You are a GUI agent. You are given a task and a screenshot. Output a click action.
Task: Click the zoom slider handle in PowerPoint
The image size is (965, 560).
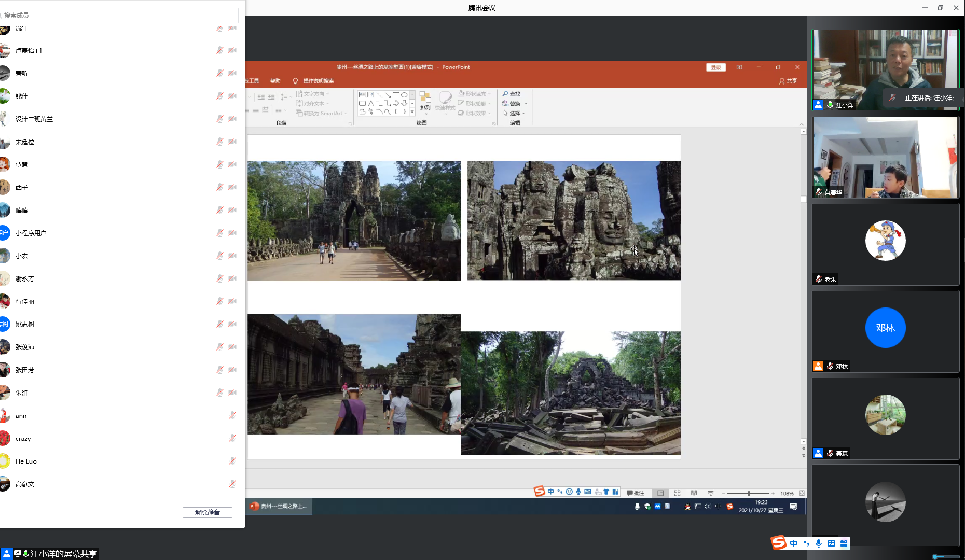point(749,493)
